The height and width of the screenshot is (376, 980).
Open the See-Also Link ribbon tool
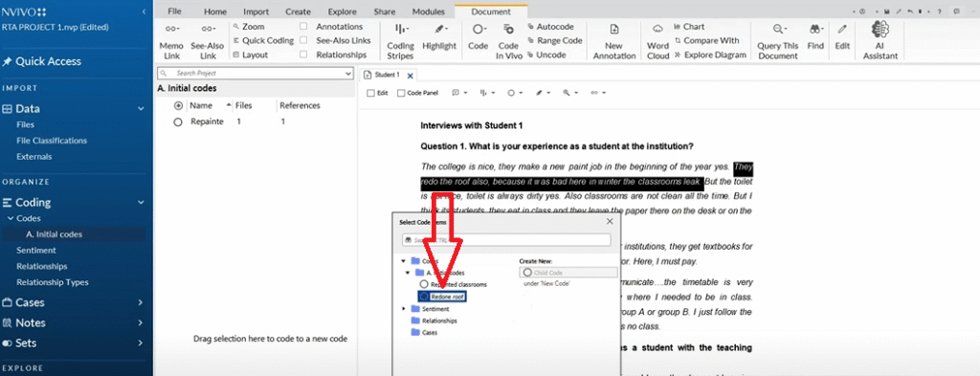pos(207,41)
